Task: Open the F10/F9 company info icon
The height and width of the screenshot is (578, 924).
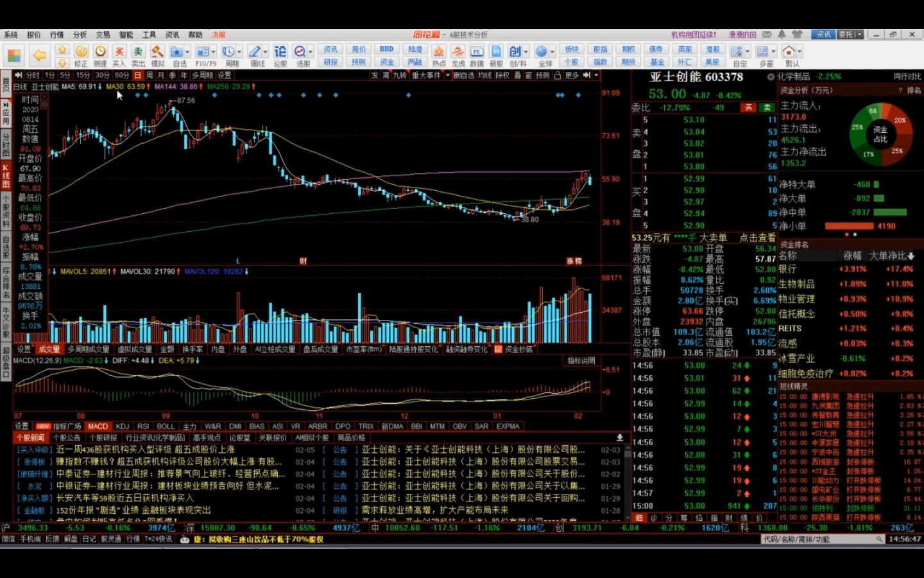Action: click(202, 51)
